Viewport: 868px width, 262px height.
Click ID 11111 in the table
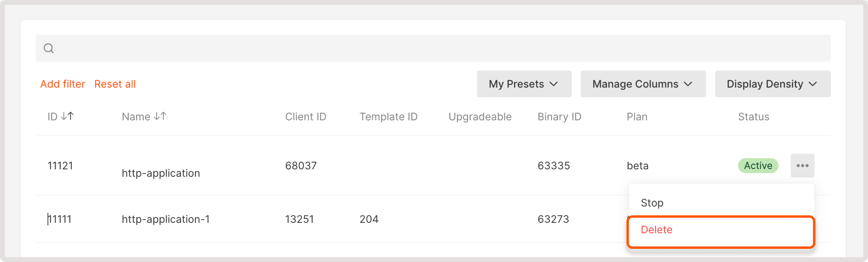click(60, 219)
